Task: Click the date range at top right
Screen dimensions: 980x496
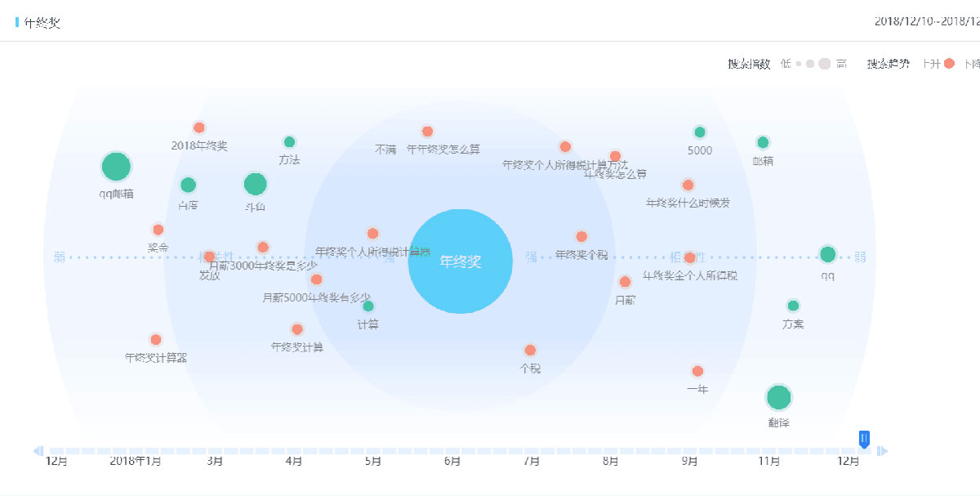Action: click(x=927, y=21)
